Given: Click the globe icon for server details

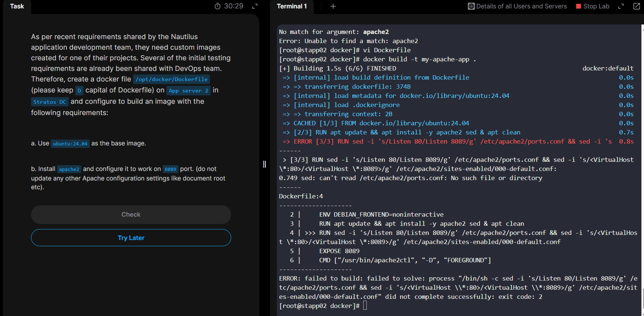Looking at the screenshot, I should click(471, 6).
